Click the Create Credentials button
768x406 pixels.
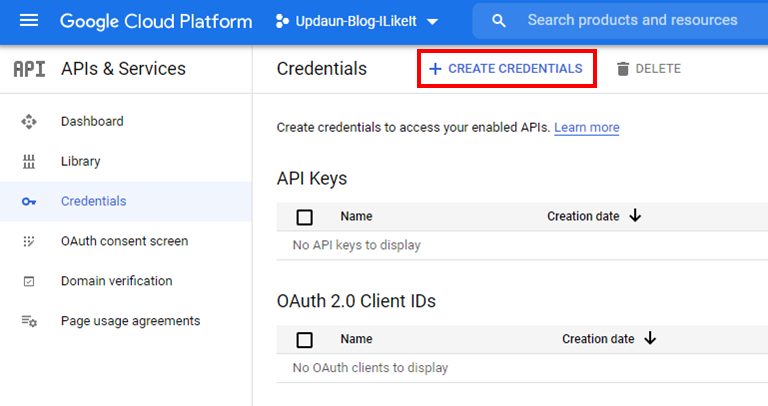[x=506, y=69]
